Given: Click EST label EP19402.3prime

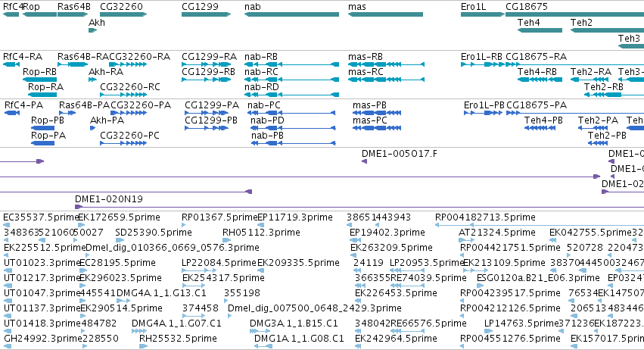Looking at the screenshot, I should pos(387,233).
